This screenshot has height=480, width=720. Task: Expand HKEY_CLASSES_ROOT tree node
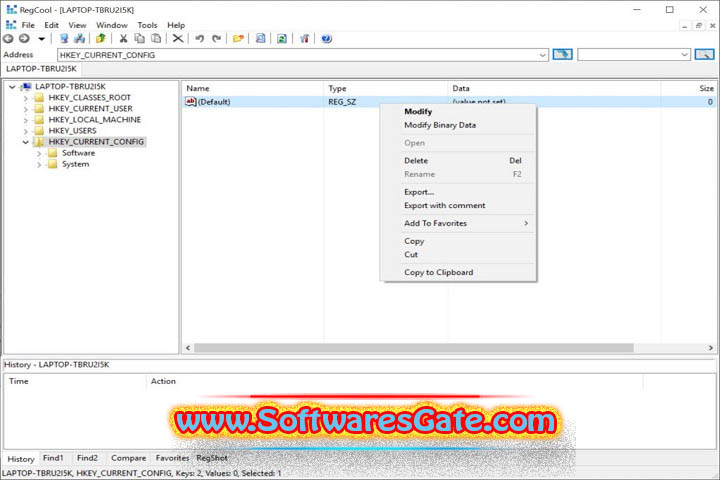coord(26,98)
